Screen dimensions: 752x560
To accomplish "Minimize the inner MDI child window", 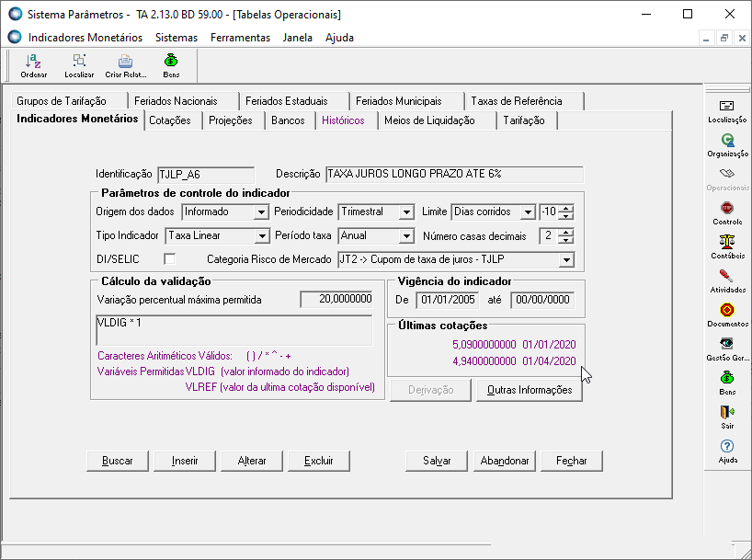I will point(706,38).
